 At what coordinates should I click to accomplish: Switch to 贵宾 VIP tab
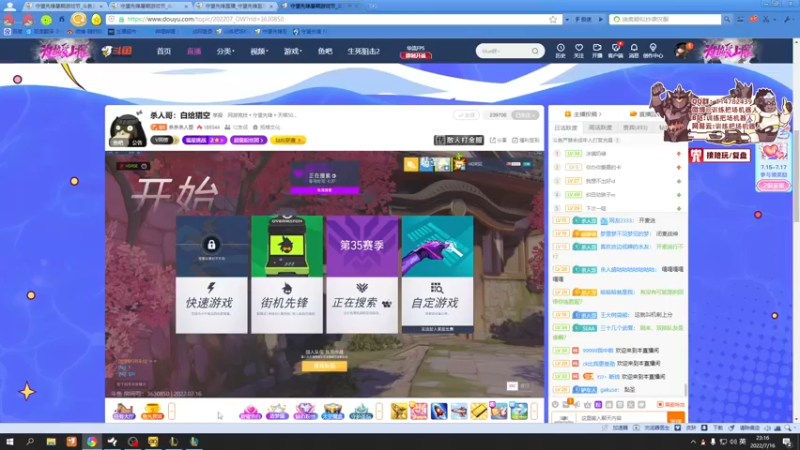(635, 128)
